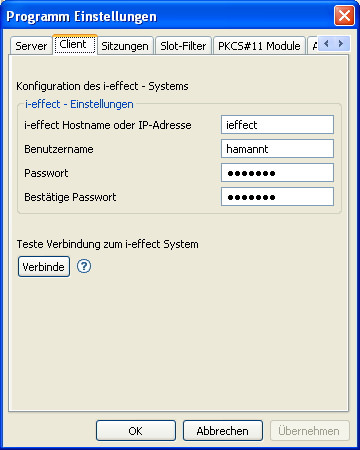Focus the Benutzername input field
Image resolution: width=360 pixels, height=450 pixels.
coord(277,149)
